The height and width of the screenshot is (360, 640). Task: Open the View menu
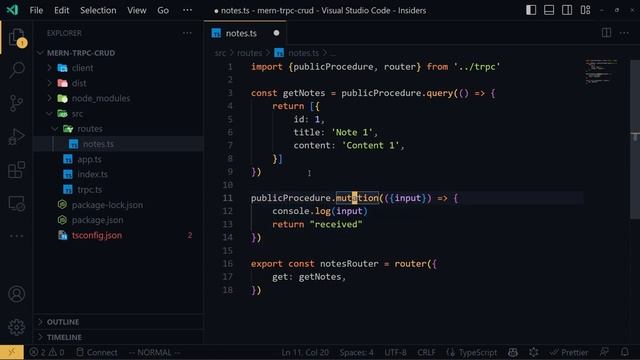[136, 10]
